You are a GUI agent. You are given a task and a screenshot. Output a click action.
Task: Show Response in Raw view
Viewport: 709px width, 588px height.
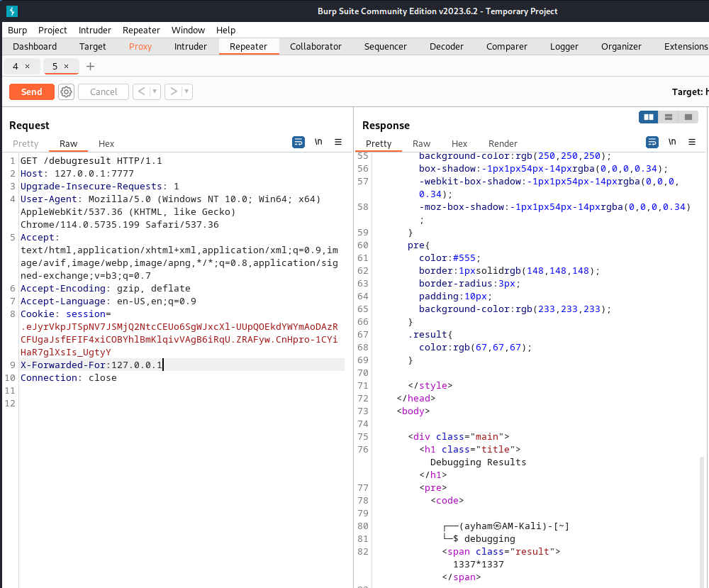pyautogui.click(x=421, y=144)
